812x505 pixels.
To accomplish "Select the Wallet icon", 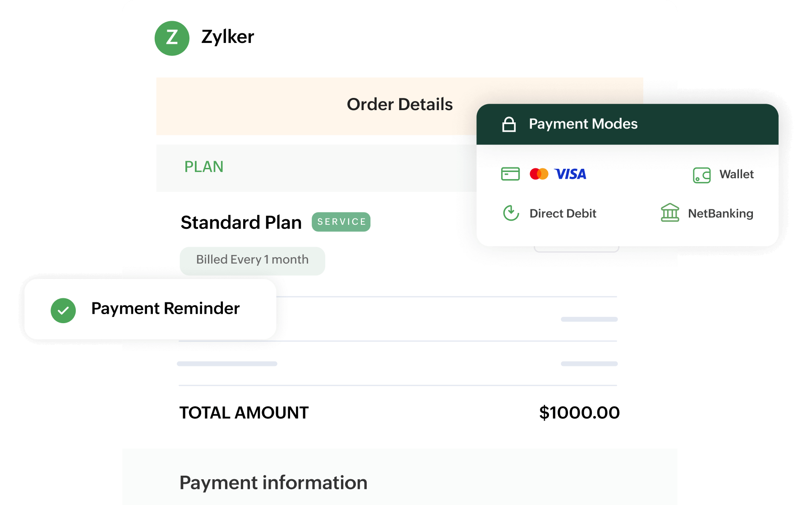I will [701, 175].
